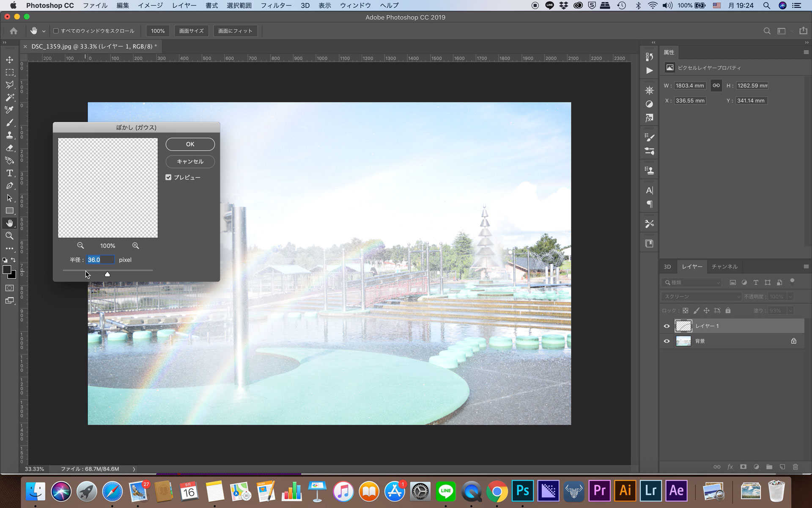Screen dimensions: 812x508
Task: Open the フィルター menu
Action: 276,6
